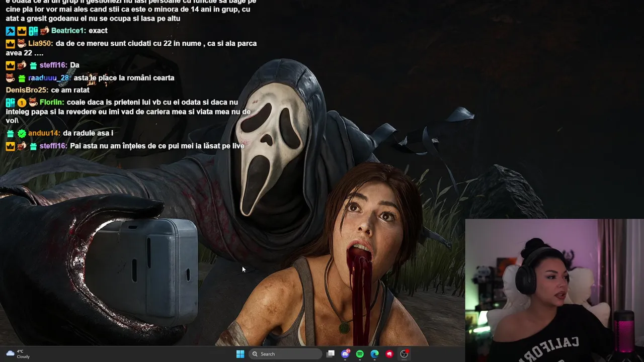The height and width of the screenshot is (362, 644).
Task: Click the fox badge before Beatrice1's name
Action: [45, 31]
